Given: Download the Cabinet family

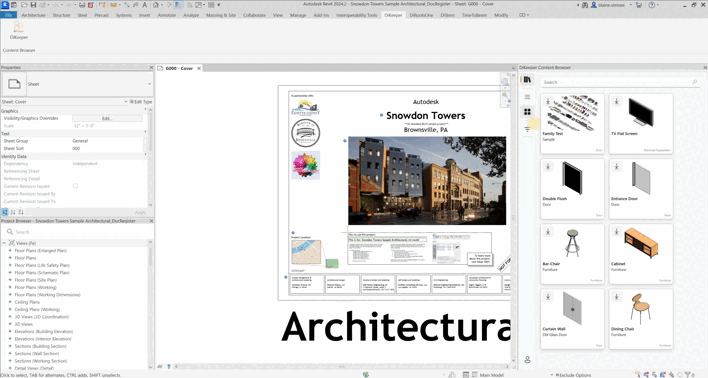Looking at the screenshot, I should click(616, 232).
